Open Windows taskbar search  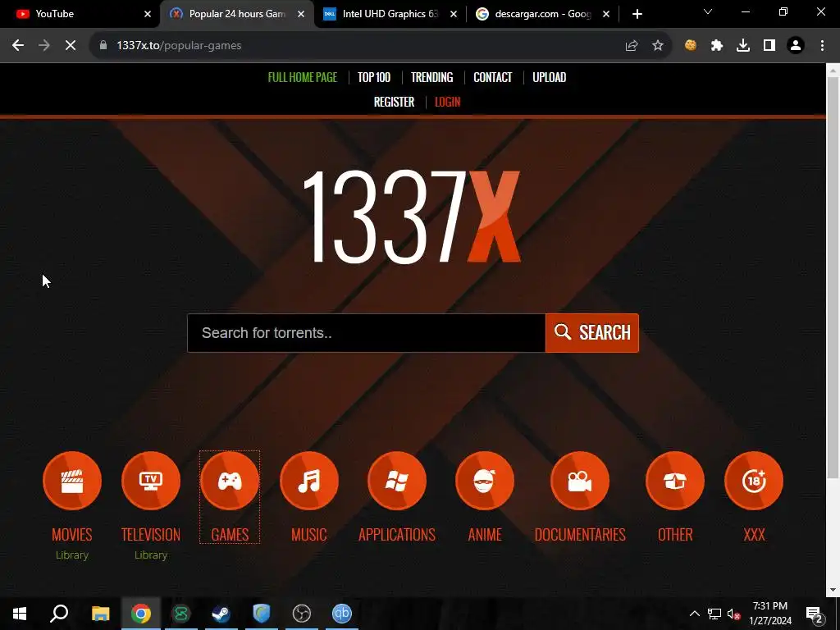(x=59, y=614)
